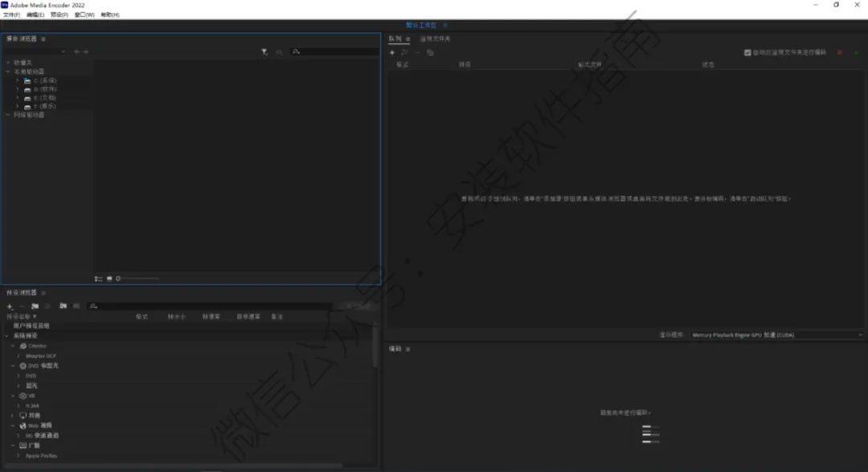Adjust the media browser thumbnail zoom slider
Screen dimensions: 868x472
click(x=138, y=279)
